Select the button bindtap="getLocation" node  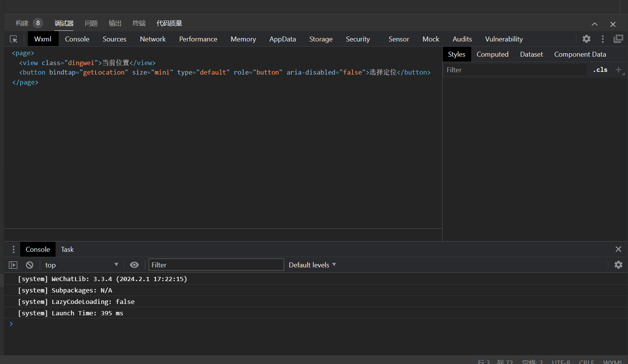[225, 72]
